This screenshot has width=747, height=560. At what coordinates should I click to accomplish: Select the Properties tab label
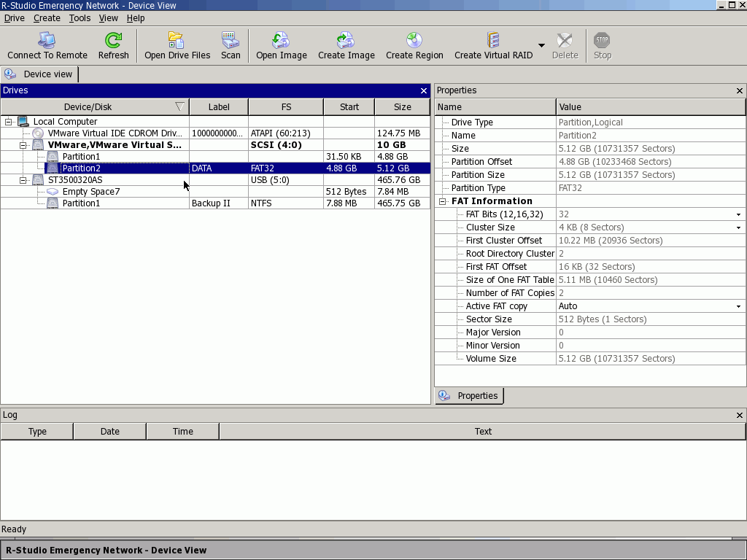click(477, 396)
